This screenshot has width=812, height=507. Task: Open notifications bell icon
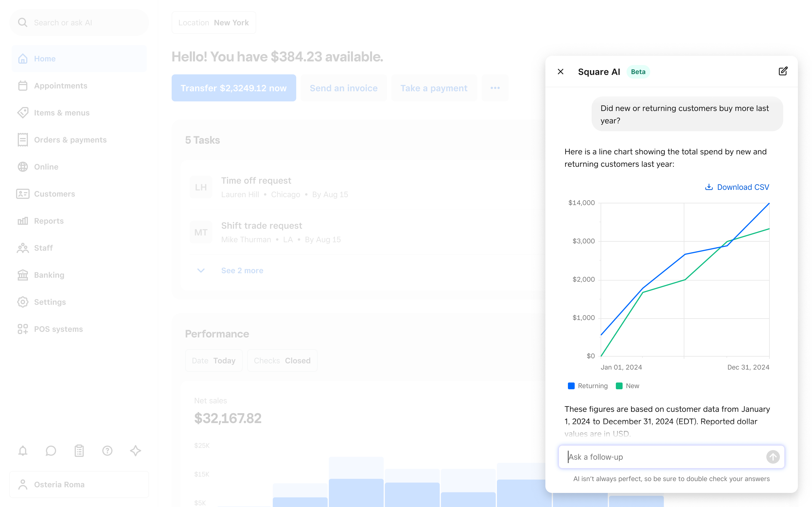click(x=23, y=451)
